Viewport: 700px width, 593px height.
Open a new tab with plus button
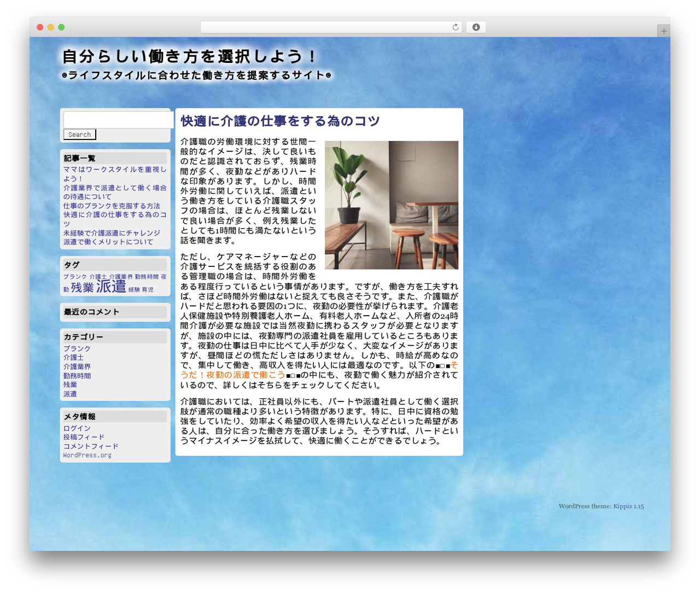pyautogui.click(x=663, y=31)
